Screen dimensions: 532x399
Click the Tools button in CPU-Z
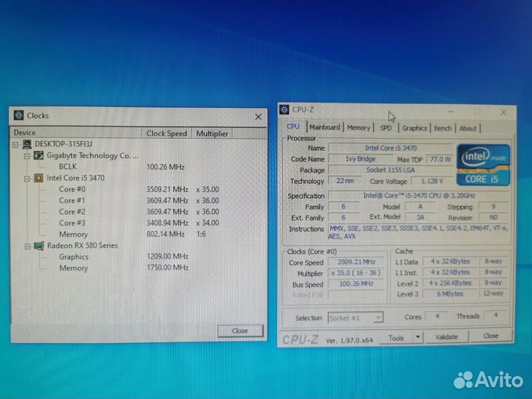pos(396,338)
